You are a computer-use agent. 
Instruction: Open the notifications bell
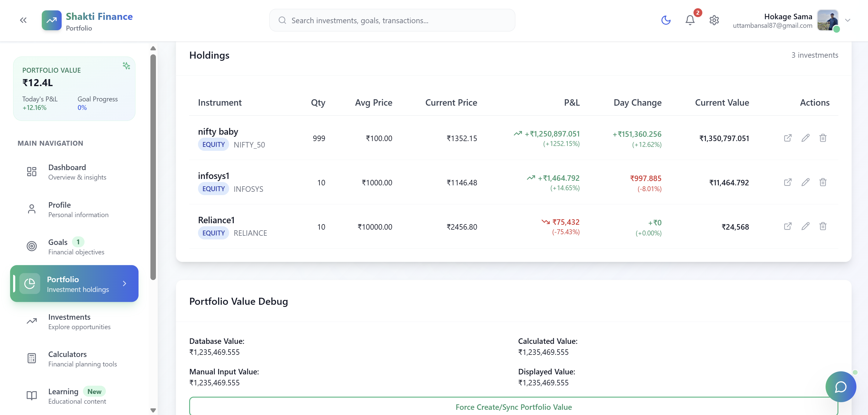click(x=690, y=20)
